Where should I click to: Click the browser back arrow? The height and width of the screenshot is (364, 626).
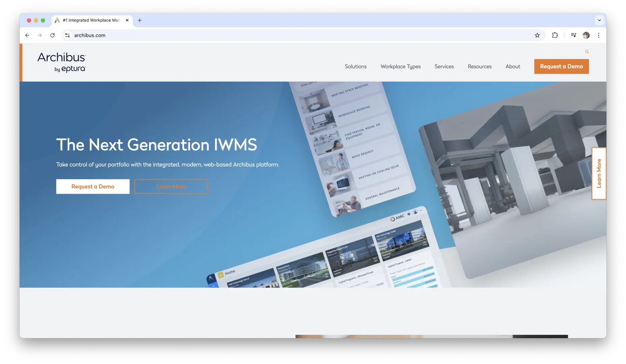coord(27,35)
